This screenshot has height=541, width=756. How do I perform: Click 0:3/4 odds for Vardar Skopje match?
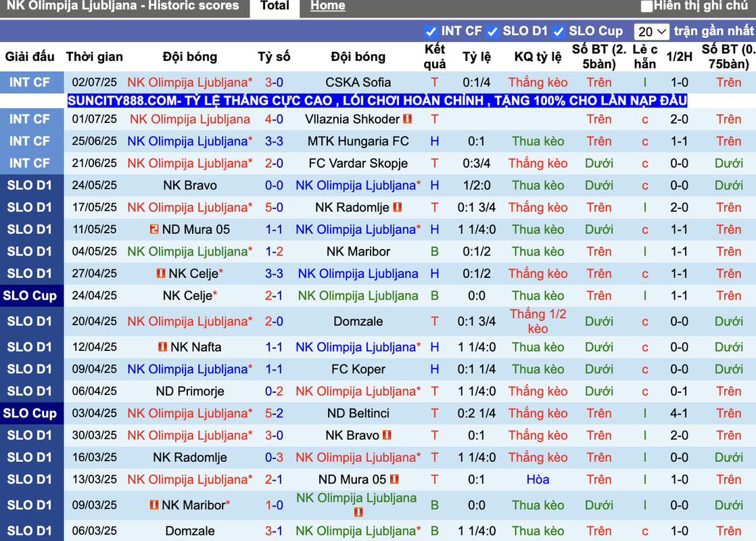[x=476, y=164]
